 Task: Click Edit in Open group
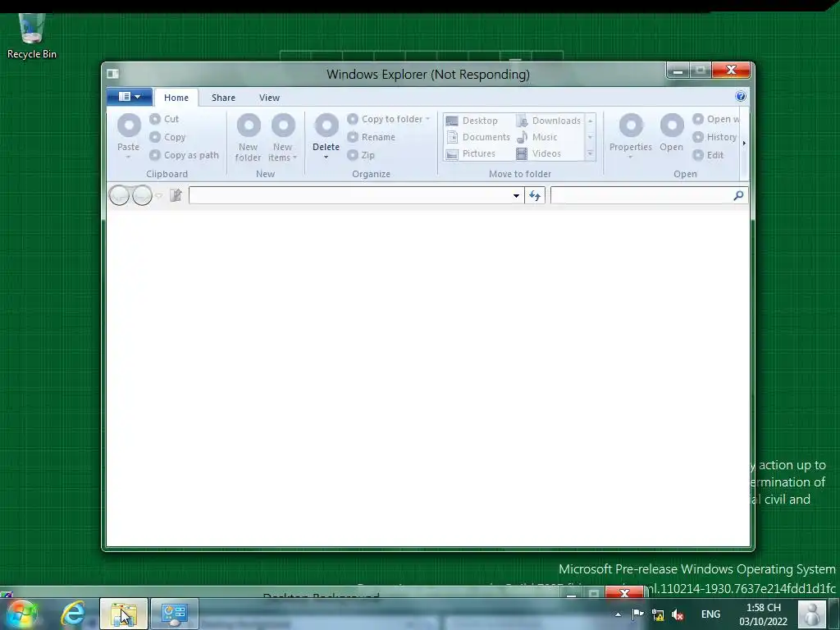708,155
